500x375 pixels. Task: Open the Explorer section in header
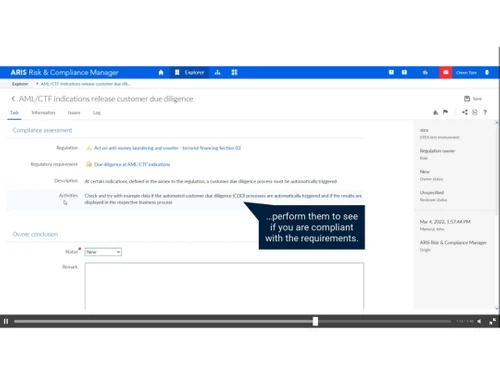pyautogui.click(x=190, y=72)
